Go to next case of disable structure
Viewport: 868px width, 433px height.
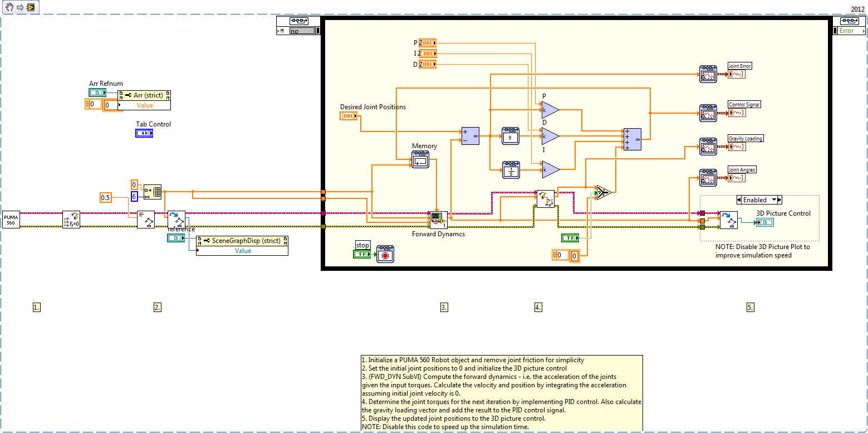[779, 200]
